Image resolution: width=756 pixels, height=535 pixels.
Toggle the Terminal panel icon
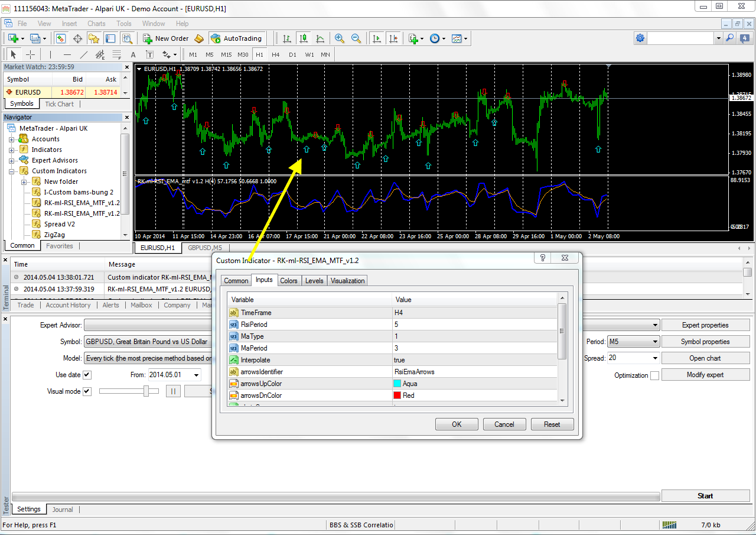coord(110,38)
